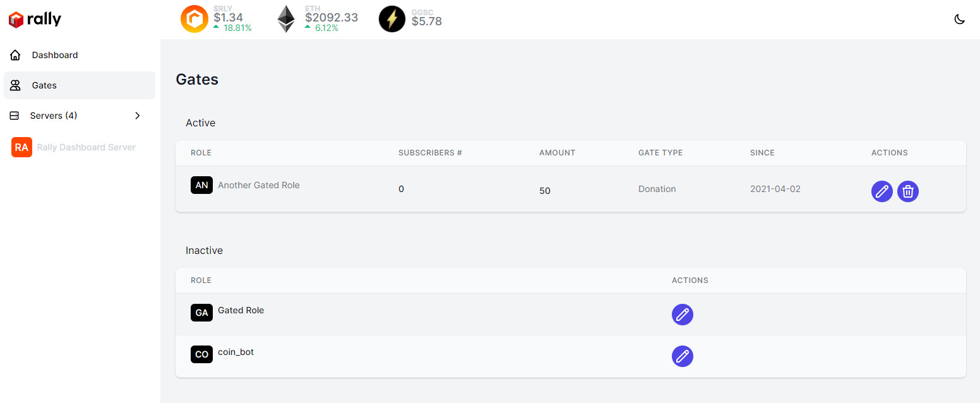Viewport: 980px width, 403px height.
Task: Open the Dashboard page
Action: tap(55, 55)
